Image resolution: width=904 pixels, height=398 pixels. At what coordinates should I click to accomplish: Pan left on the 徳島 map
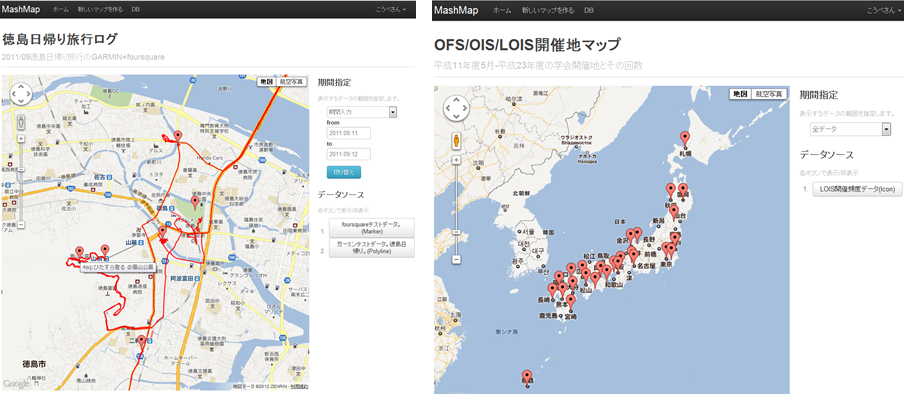[x=13, y=94]
